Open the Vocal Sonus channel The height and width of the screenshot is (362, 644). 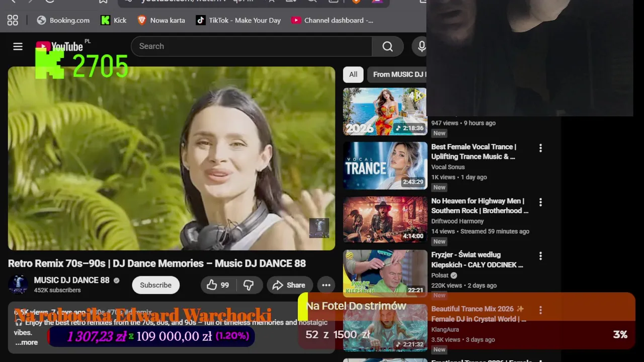pos(448,167)
